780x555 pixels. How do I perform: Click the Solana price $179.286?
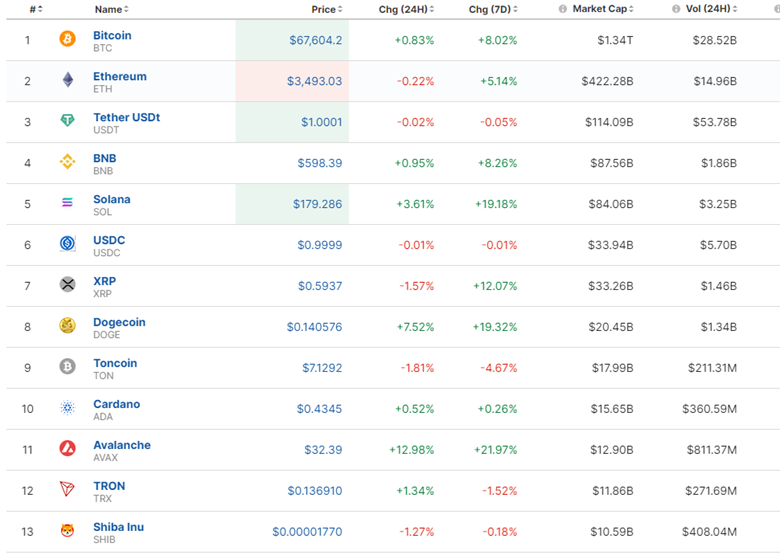click(x=317, y=204)
